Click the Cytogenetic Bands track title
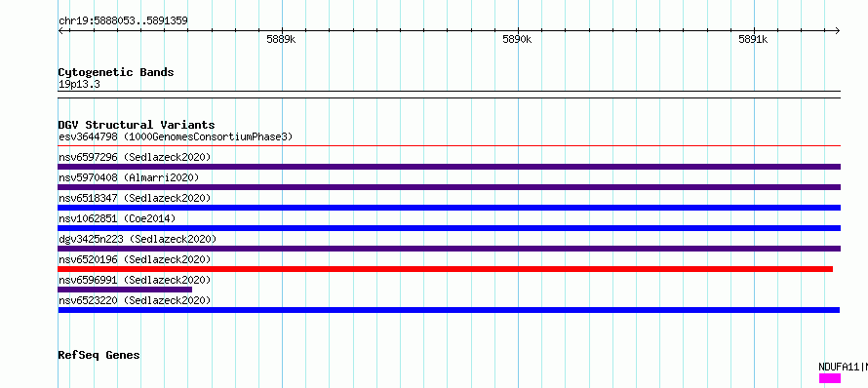Image resolution: width=868 pixels, height=388 pixels. coord(116,72)
